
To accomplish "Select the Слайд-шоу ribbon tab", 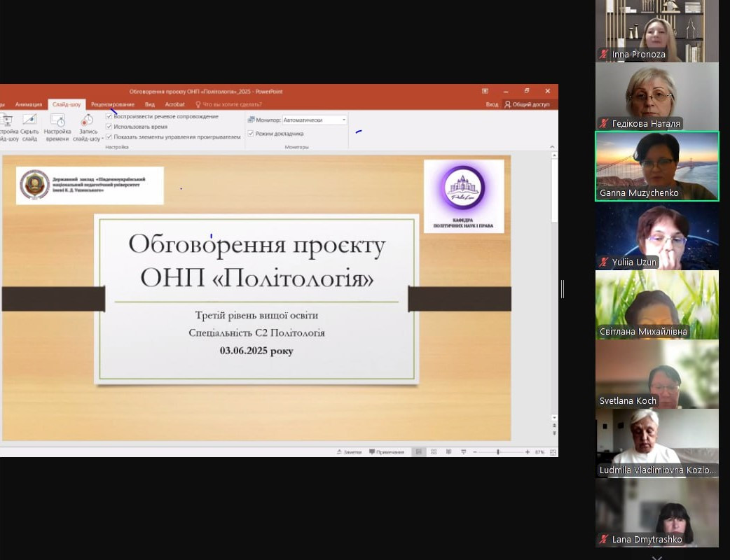I will pos(67,104).
